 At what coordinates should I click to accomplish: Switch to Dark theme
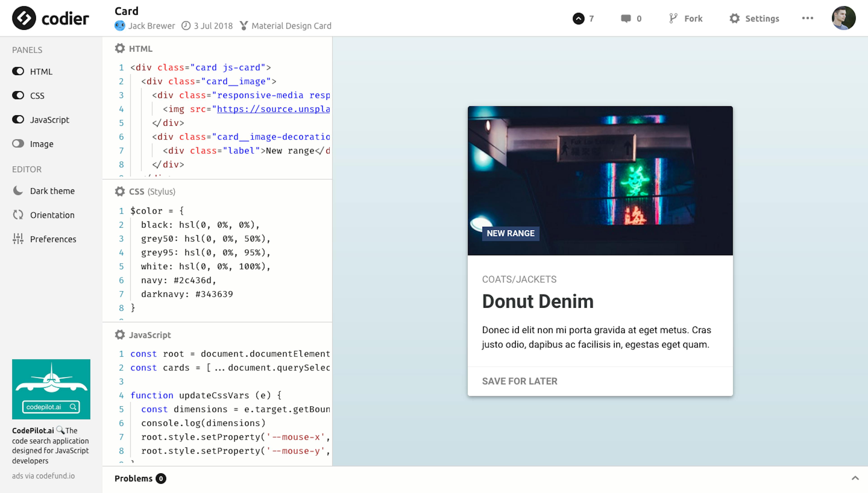click(52, 191)
